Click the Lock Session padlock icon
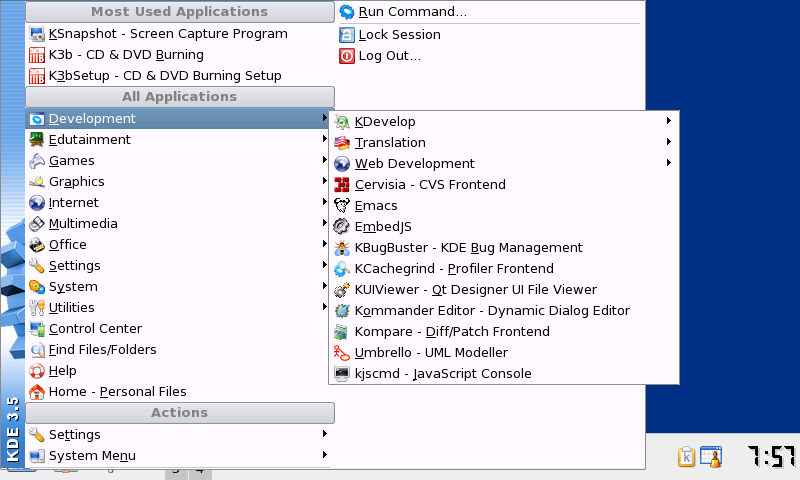The height and width of the screenshot is (480, 800). pyautogui.click(x=347, y=35)
